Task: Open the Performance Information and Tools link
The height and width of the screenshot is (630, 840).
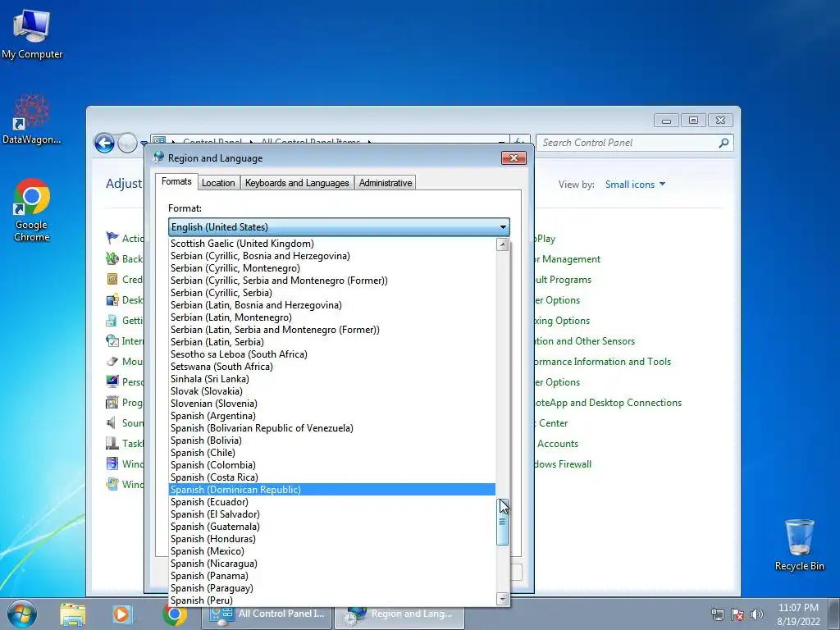Action: pos(603,362)
